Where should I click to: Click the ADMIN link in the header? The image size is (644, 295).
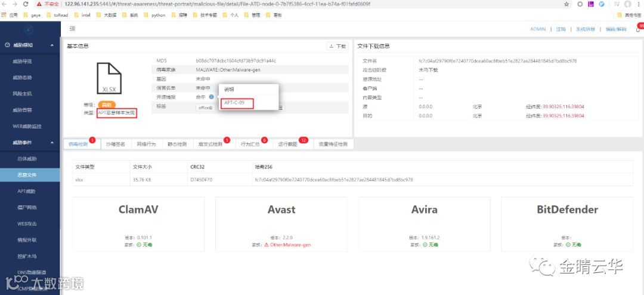point(538,29)
